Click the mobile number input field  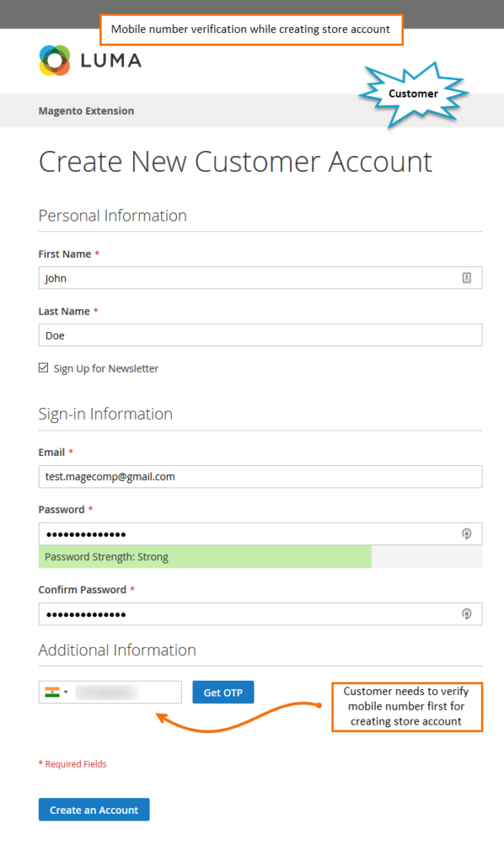pos(127,692)
